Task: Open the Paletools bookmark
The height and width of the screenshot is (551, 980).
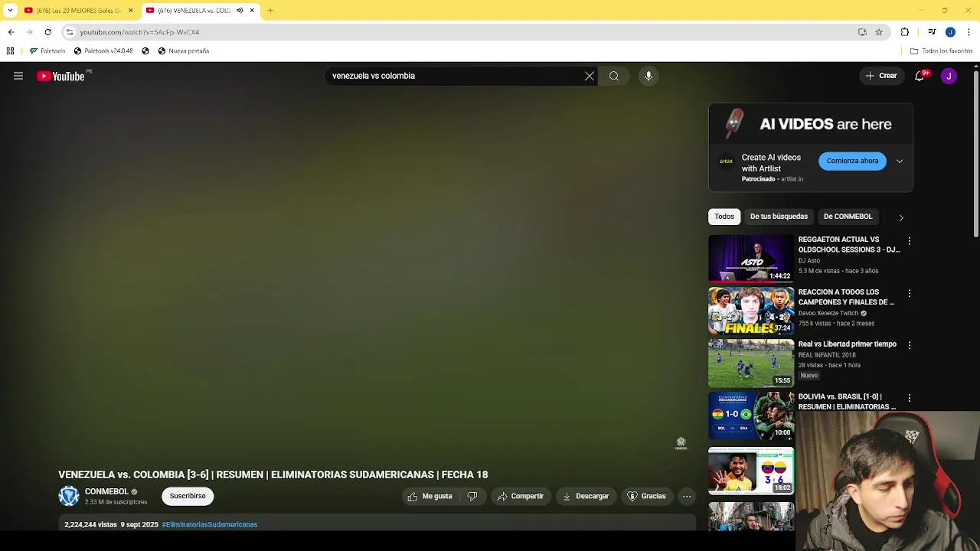Action: point(47,51)
